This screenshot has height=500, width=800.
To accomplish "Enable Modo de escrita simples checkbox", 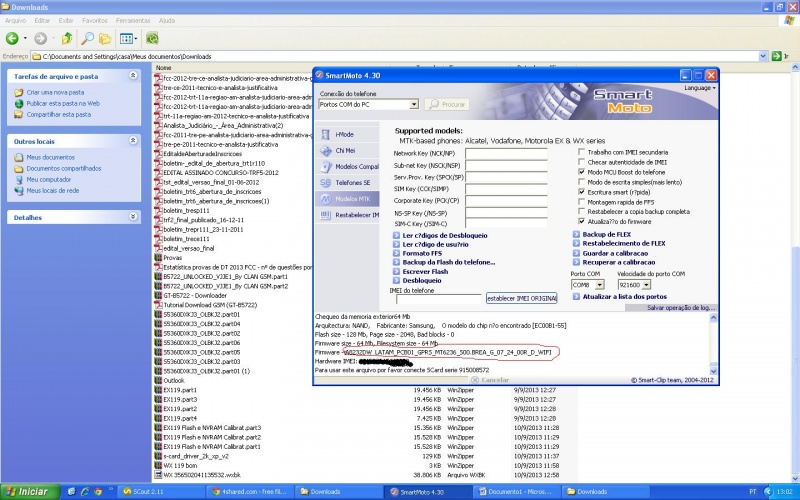I will 581,182.
